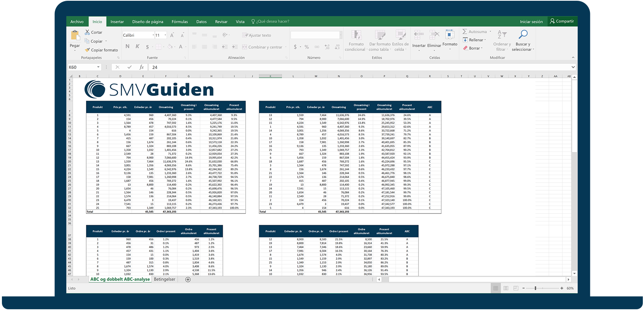Click the cell borders icon
Screen dimensions: 644x310
[158, 47]
